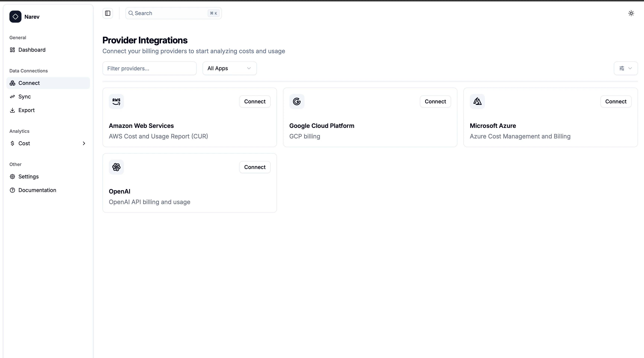Open the All Apps dropdown
Viewport: 644px width, 358px height.
pos(229,68)
